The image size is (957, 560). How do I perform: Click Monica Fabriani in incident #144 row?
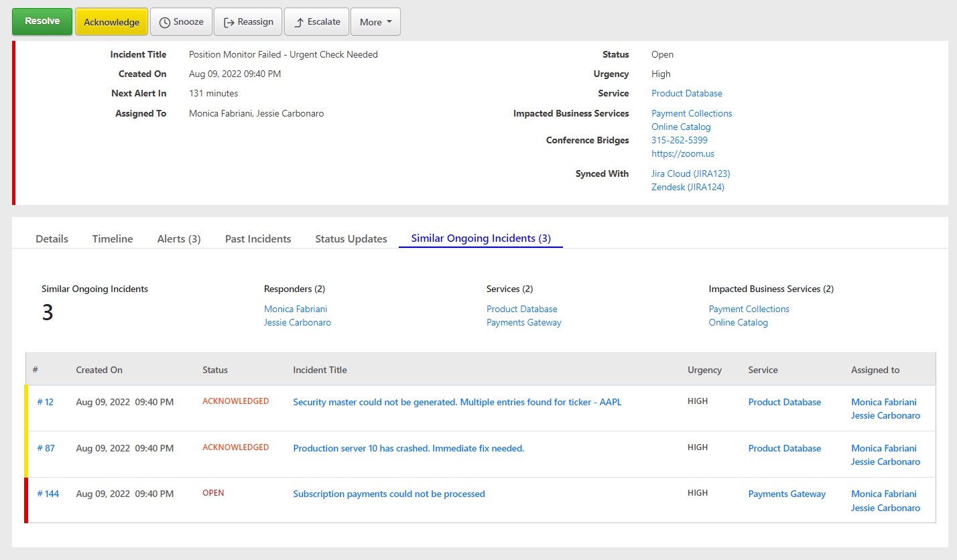tap(884, 494)
